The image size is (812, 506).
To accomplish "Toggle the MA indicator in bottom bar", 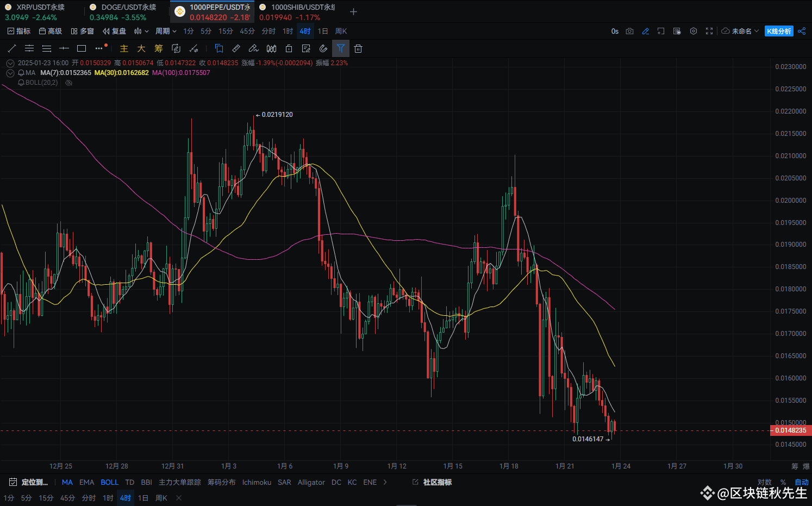I will click(67, 482).
